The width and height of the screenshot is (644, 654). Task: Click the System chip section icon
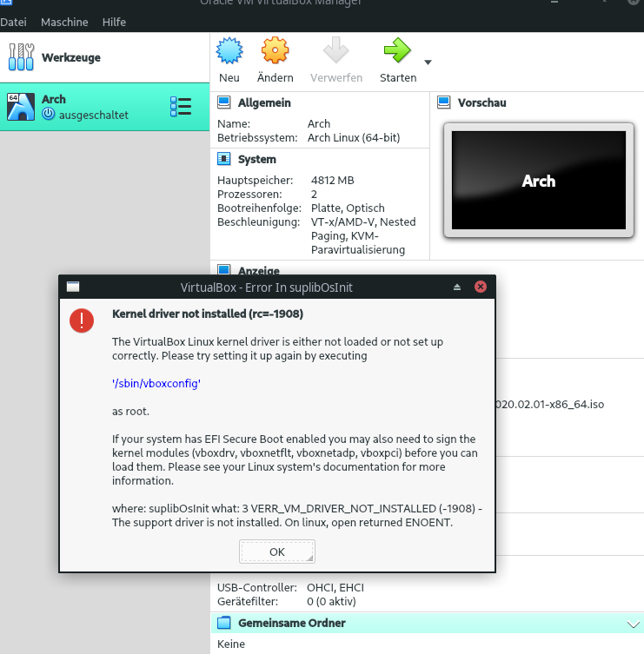point(223,160)
